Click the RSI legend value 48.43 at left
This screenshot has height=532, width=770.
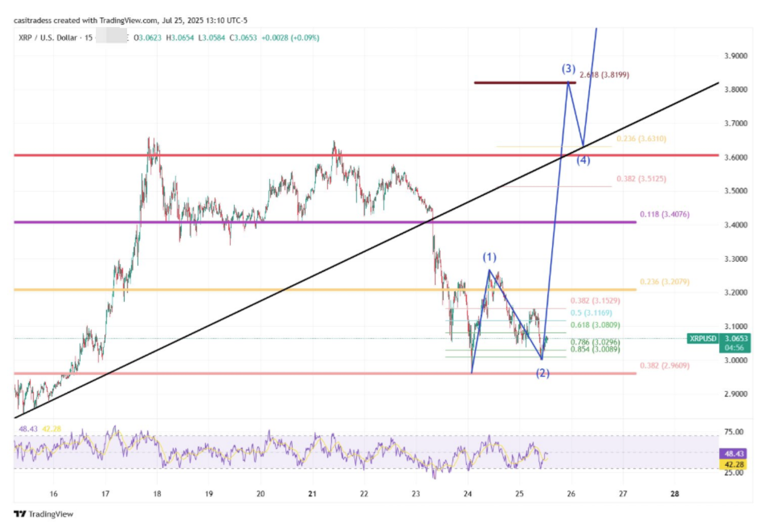tap(28, 429)
